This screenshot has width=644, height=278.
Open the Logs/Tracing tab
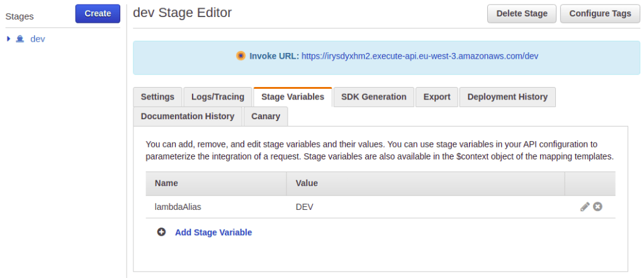[x=217, y=96]
